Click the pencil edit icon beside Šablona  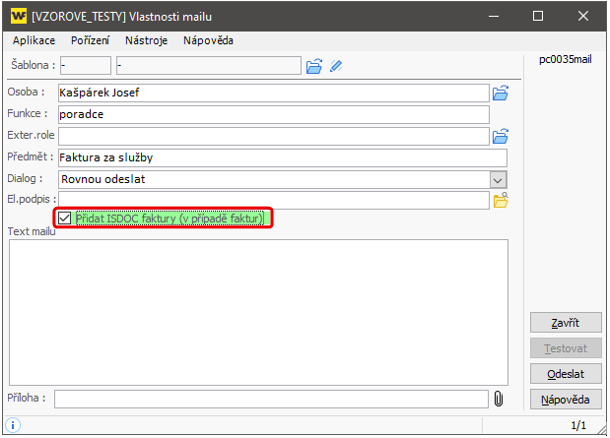(336, 66)
